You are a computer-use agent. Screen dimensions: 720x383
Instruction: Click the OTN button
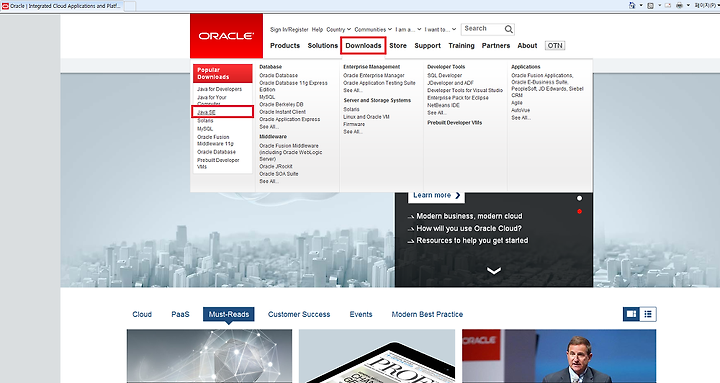click(x=555, y=45)
